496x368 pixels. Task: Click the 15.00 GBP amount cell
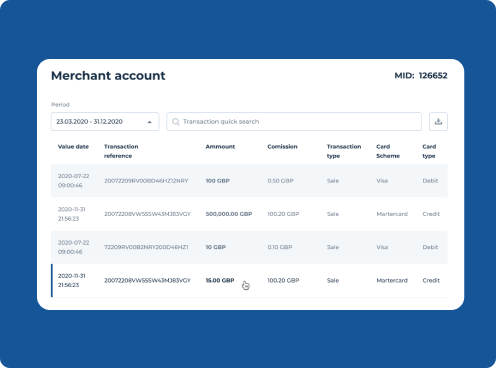click(220, 280)
